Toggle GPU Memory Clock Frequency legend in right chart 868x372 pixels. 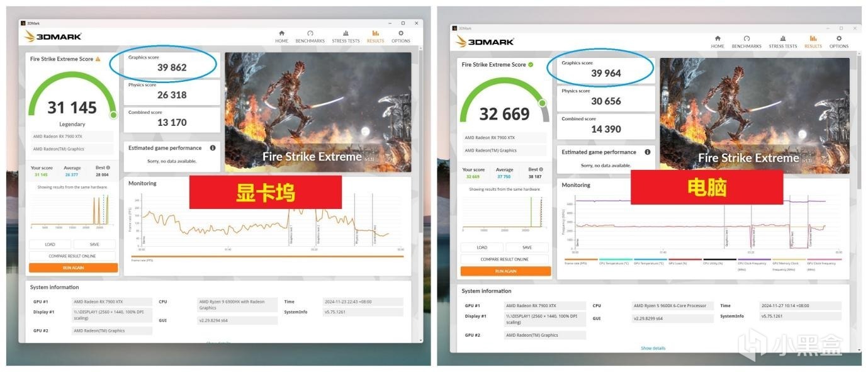(x=788, y=264)
